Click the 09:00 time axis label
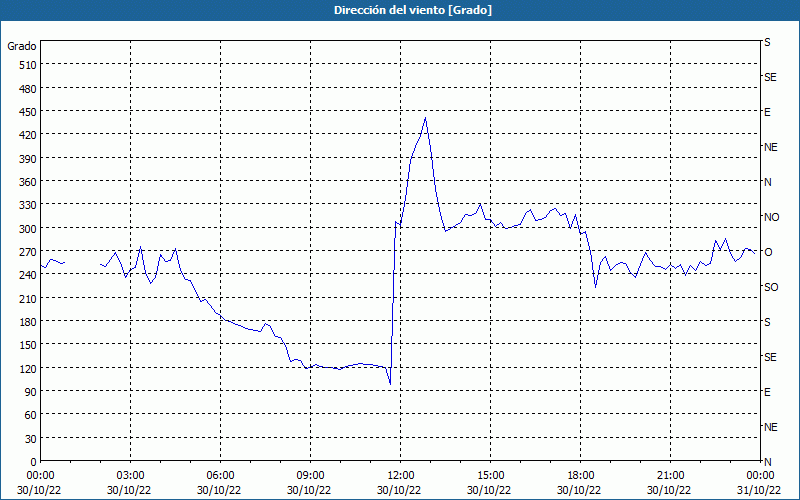 point(310,476)
